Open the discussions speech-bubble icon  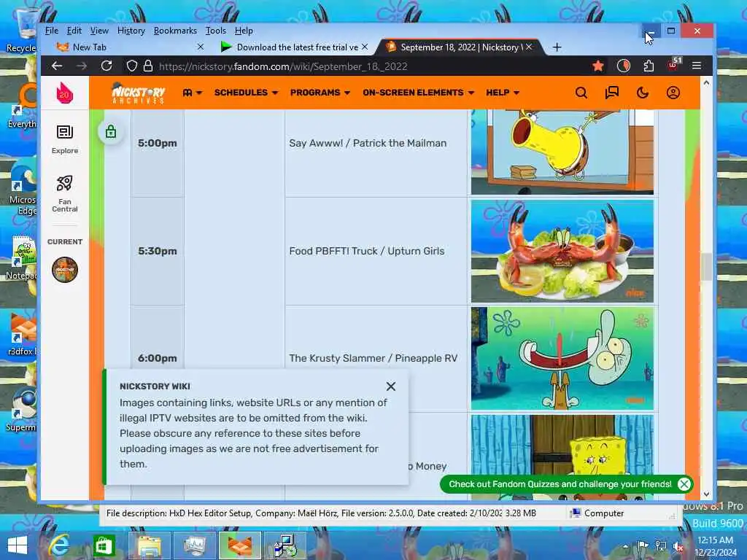[612, 93]
